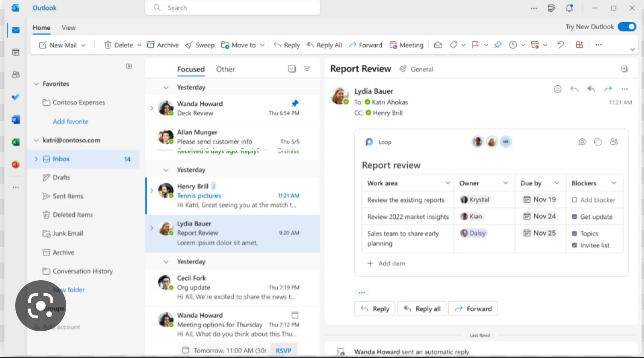Click the filter icon in message list
The width and height of the screenshot is (644, 358).
pos(307,69)
